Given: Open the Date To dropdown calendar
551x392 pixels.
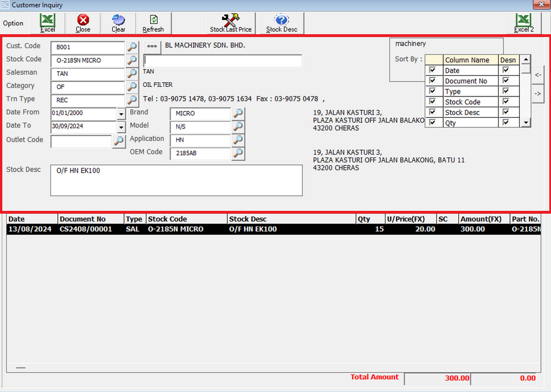Looking at the screenshot, I should coord(121,127).
